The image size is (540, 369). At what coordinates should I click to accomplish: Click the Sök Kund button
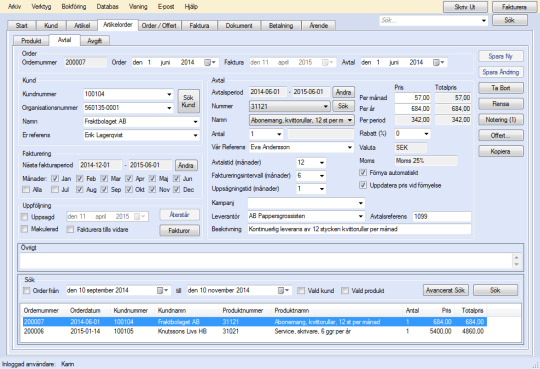188,101
